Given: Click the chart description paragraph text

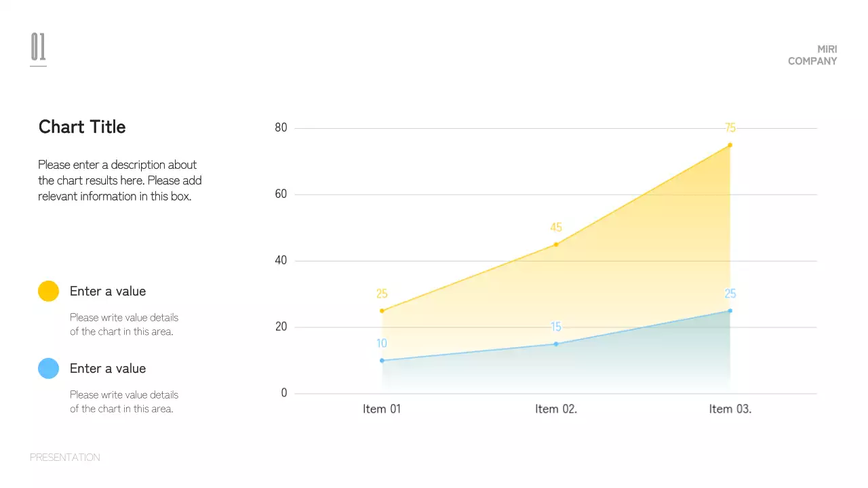Looking at the screenshot, I should 119,180.
